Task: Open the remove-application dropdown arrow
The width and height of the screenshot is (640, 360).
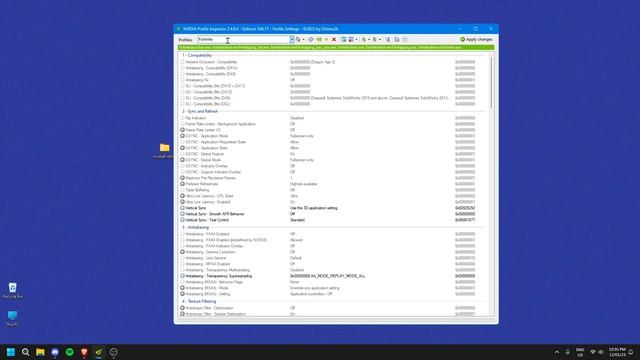Action: [356, 40]
